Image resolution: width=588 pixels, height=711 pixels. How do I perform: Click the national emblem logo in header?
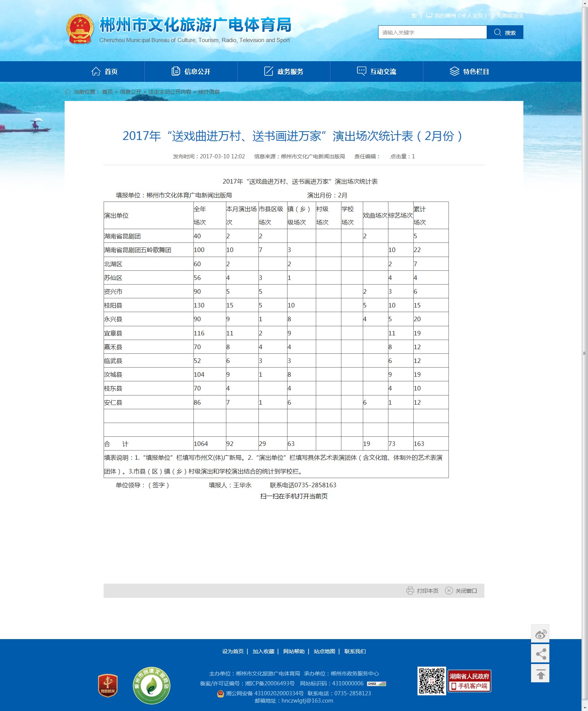(80, 29)
